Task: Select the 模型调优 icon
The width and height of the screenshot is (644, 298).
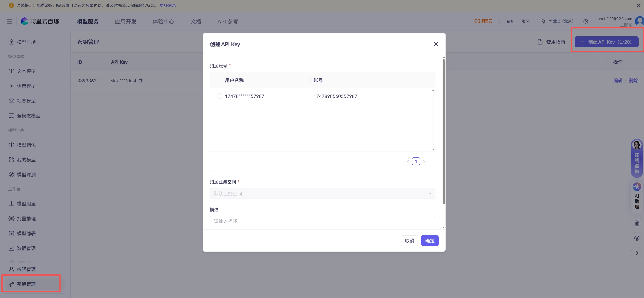Action: point(11,145)
